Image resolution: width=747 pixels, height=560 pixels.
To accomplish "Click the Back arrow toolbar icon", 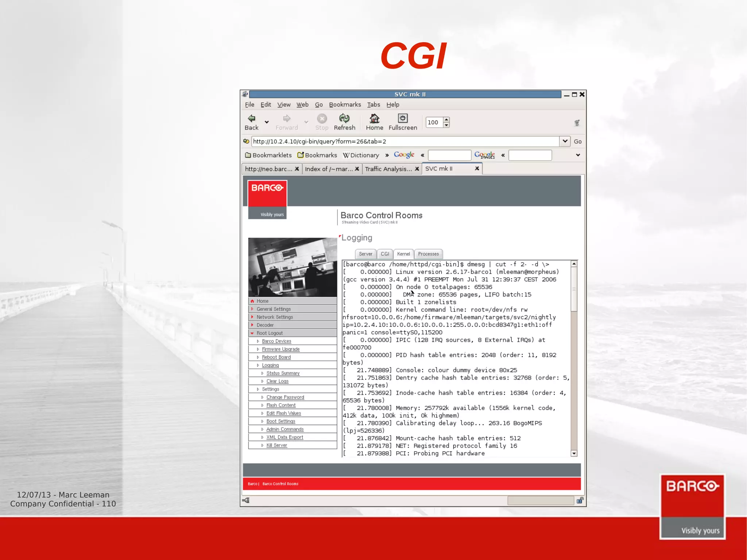I will point(251,118).
